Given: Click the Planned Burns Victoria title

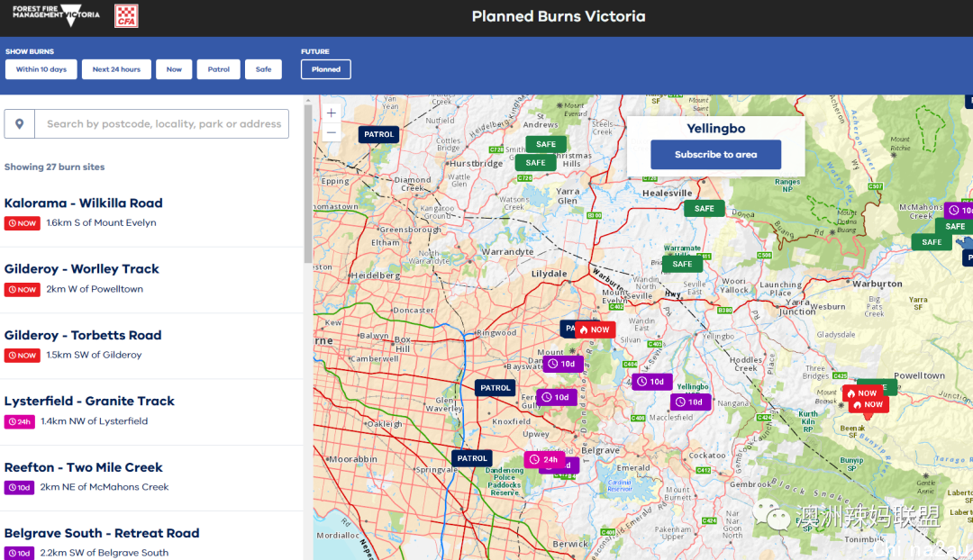Looking at the screenshot, I should coord(559,17).
